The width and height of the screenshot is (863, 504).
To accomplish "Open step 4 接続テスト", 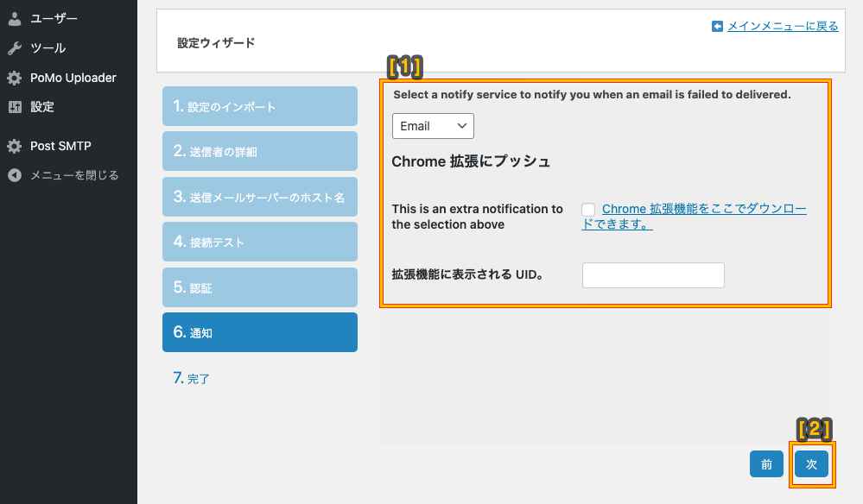I will click(x=260, y=242).
